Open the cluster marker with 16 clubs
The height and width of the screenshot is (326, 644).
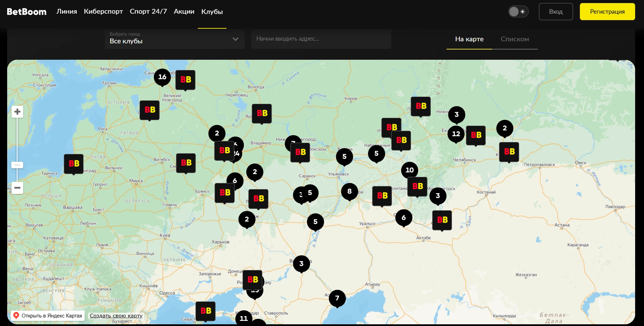point(162,77)
